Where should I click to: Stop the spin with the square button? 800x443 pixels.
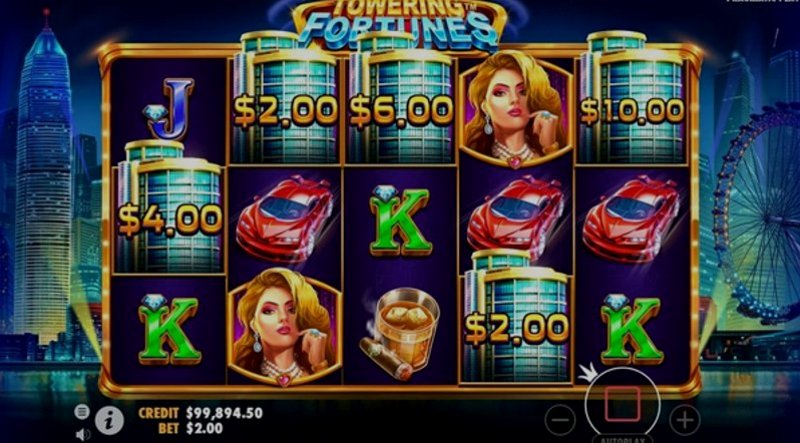[622, 403]
